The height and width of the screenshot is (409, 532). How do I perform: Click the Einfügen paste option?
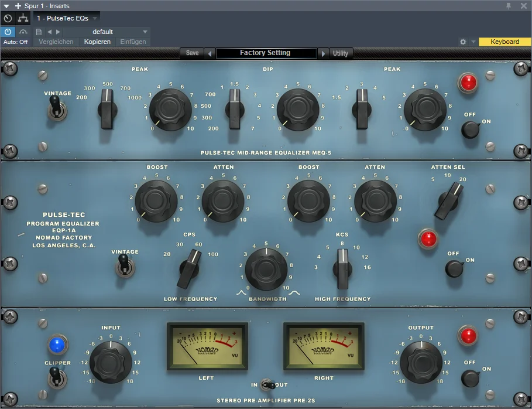click(133, 42)
